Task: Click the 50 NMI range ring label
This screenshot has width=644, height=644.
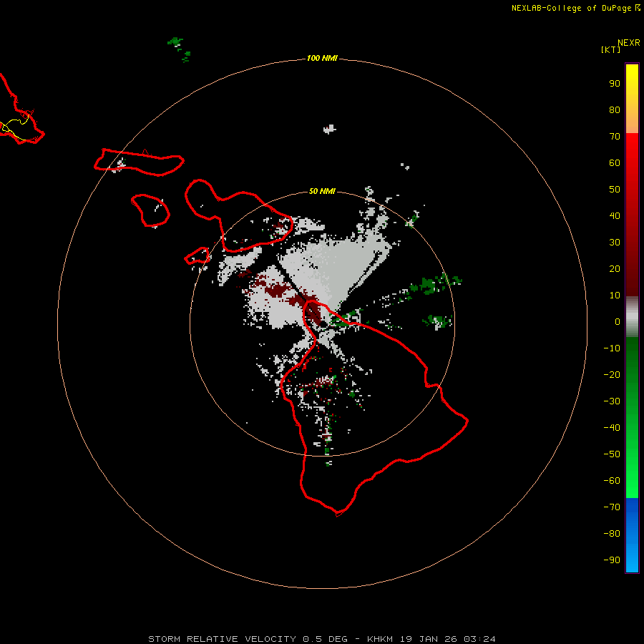Action: click(322, 191)
